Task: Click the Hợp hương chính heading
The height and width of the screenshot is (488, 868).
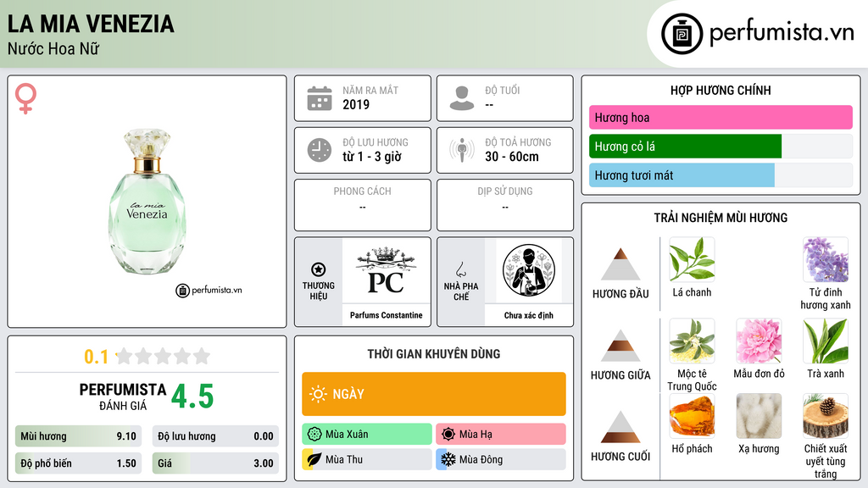Action: click(x=721, y=90)
